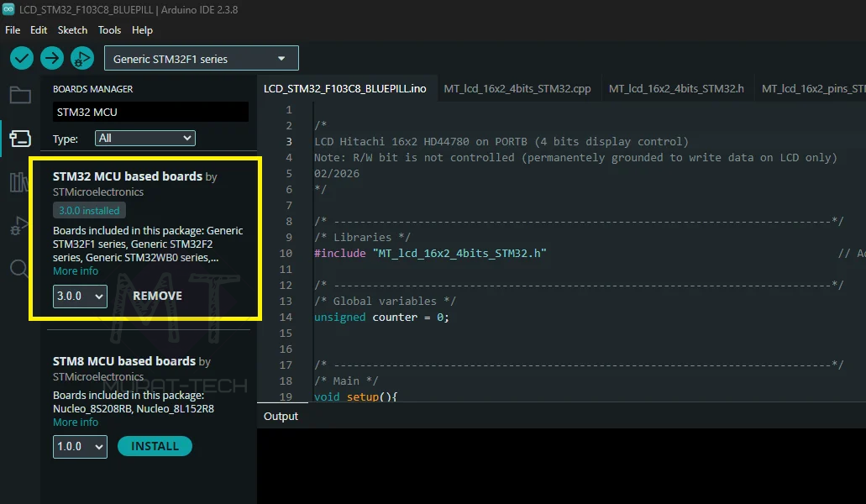
Task: Open the board selector Generic STM32F1 series
Action: [x=201, y=58]
